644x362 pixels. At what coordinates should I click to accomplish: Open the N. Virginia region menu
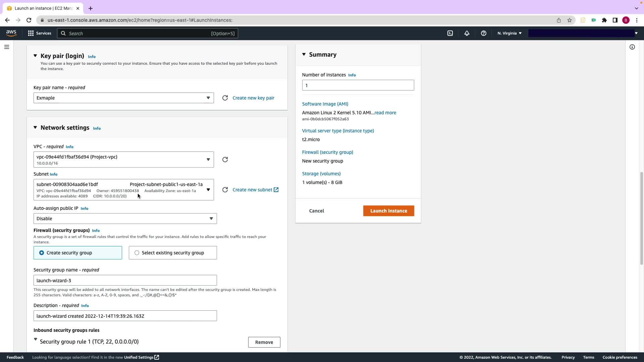point(509,33)
